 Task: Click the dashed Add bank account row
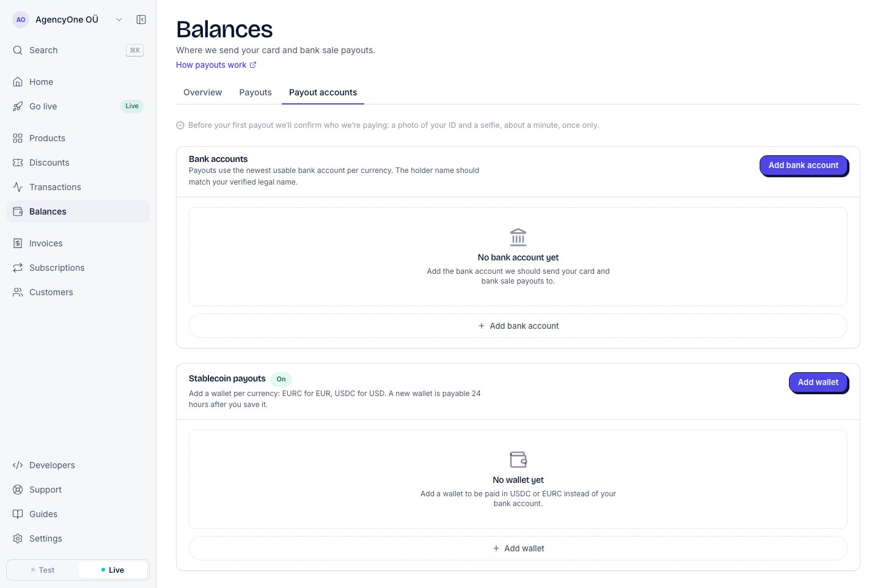click(518, 326)
